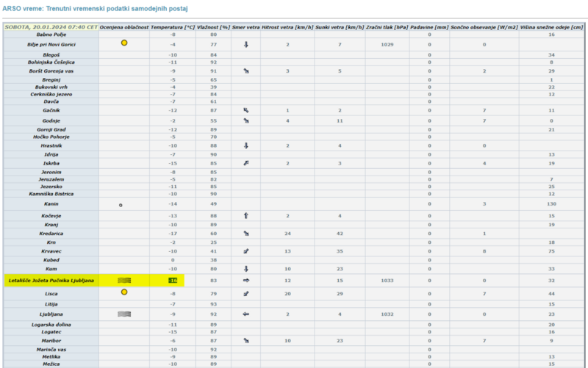This screenshot has height=368, width=588.
Task: Click the Gačnik wind direction arrow
Action: 246,110
